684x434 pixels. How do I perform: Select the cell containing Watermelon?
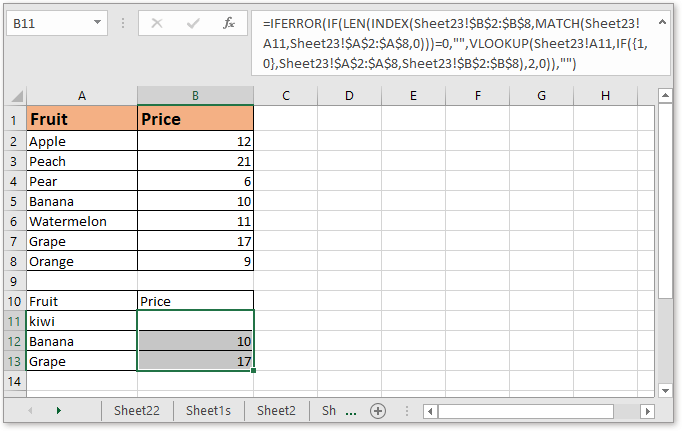[81, 221]
